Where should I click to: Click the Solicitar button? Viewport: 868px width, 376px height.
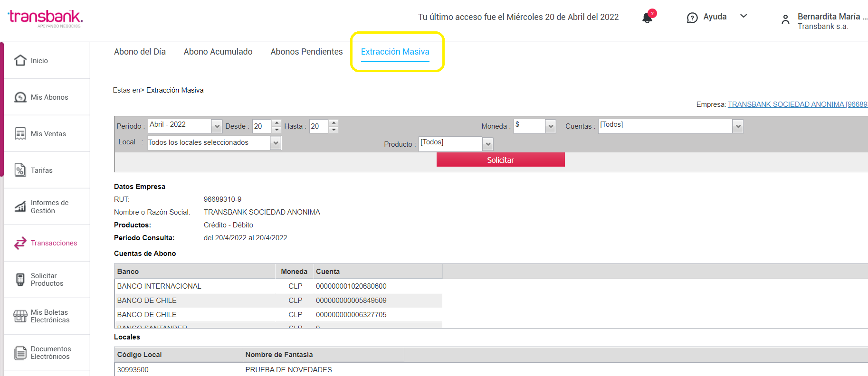point(501,160)
